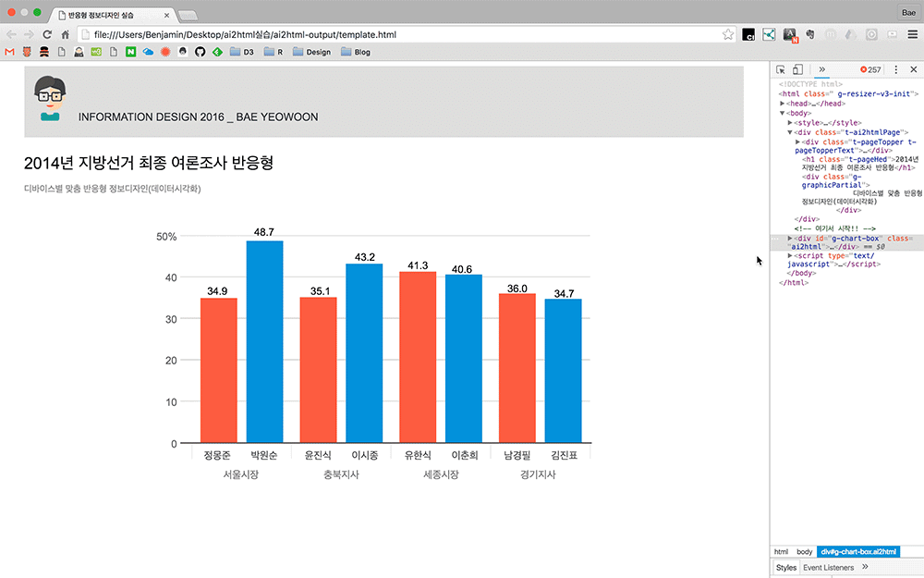Expand the script text/javascript node
Image resolution: width=924 pixels, height=578 pixels.
(x=790, y=256)
